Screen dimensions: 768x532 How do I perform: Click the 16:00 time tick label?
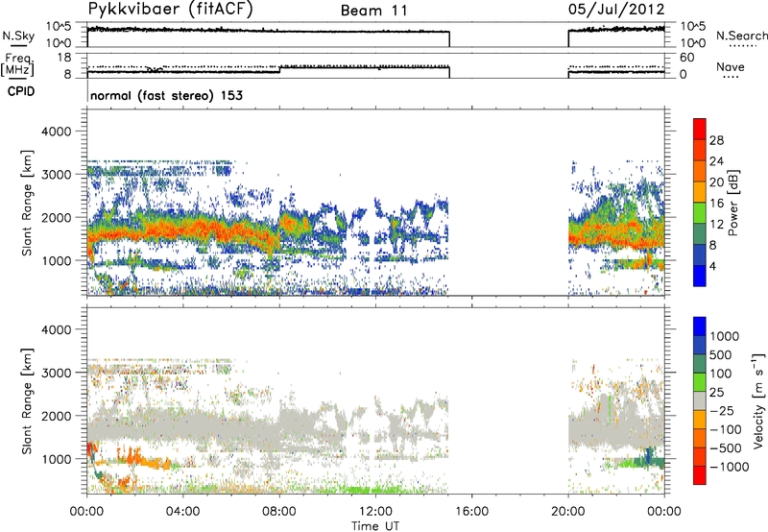(471, 512)
